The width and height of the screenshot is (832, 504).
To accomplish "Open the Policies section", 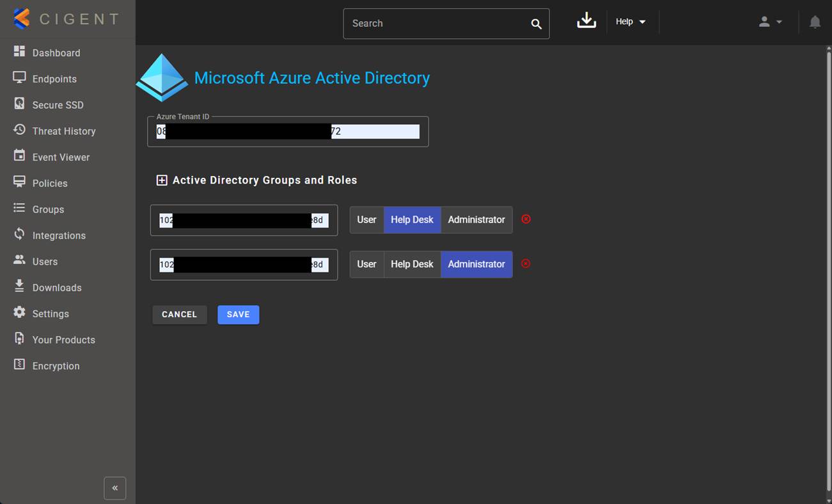I will (50, 184).
